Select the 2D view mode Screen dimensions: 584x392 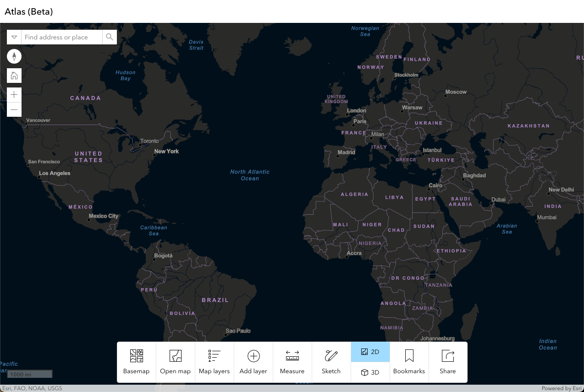(x=370, y=352)
